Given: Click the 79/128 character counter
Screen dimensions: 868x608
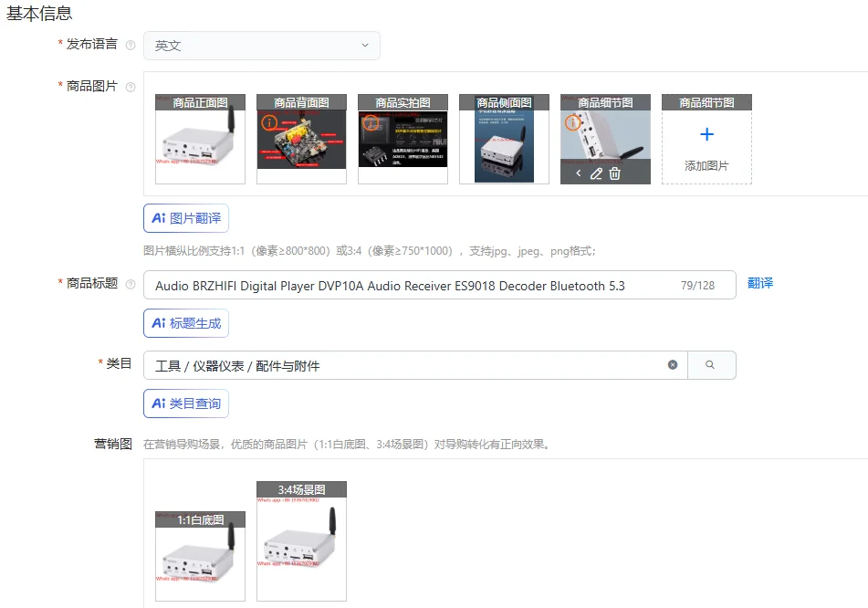Looking at the screenshot, I should point(697,286).
